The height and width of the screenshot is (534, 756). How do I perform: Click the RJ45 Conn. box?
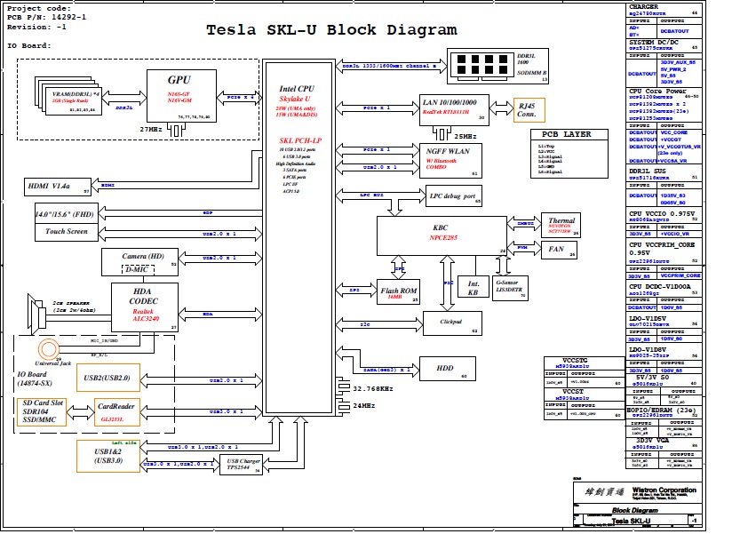[x=529, y=110]
